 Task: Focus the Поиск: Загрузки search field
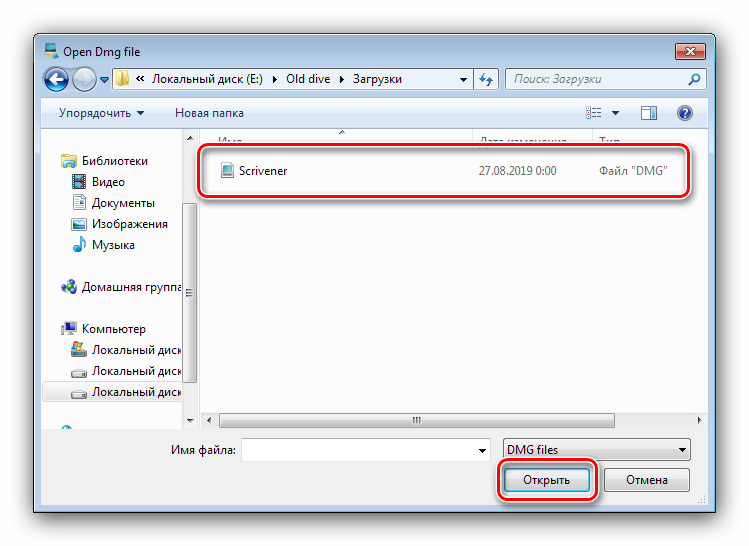(597, 79)
